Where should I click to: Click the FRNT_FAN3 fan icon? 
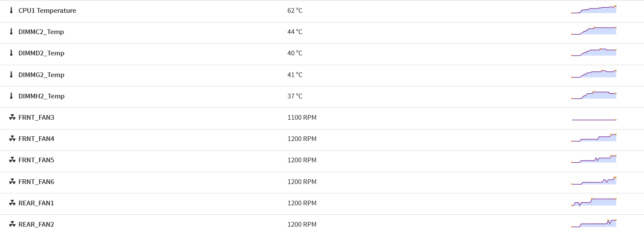pos(12,118)
